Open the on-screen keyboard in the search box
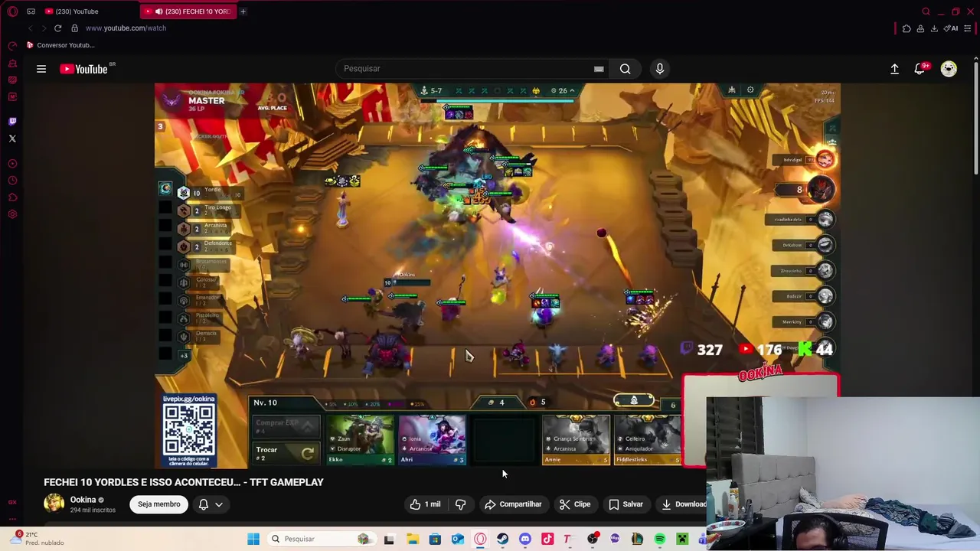980x551 pixels. pos(599,69)
